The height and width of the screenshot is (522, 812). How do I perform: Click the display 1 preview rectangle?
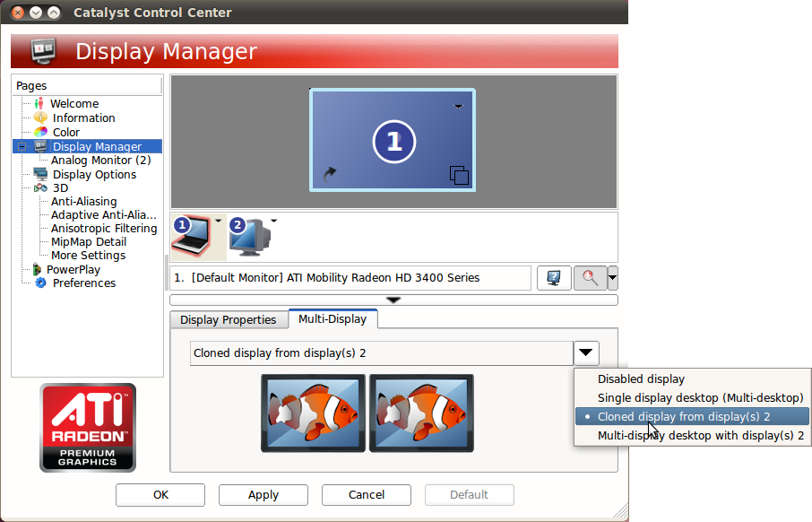393,141
